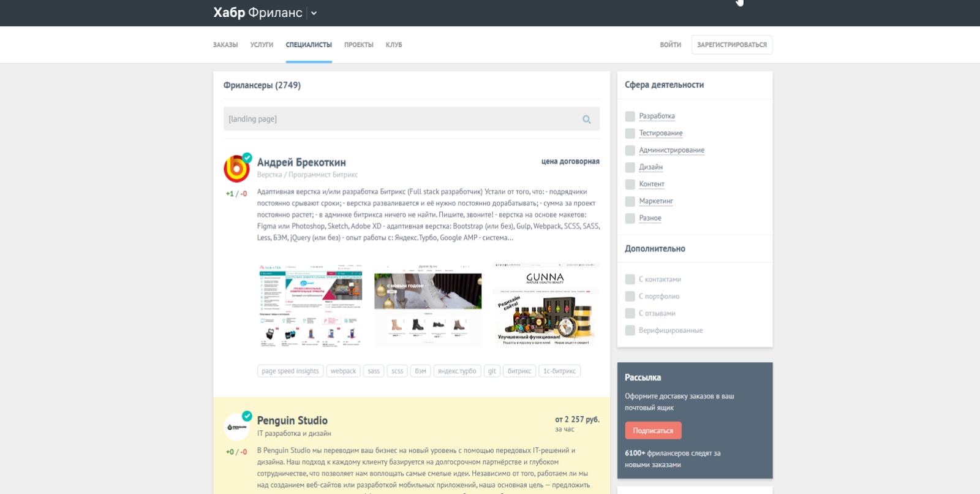The image size is (980, 494).
Task: Enable the С контактами filter
Action: [x=630, y=279]
